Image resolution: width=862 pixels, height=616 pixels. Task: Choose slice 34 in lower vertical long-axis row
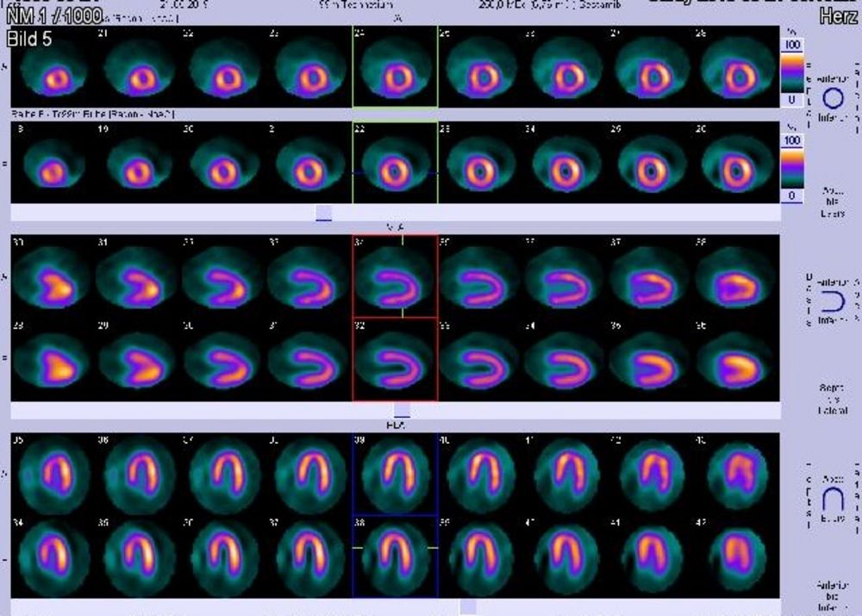566,359
